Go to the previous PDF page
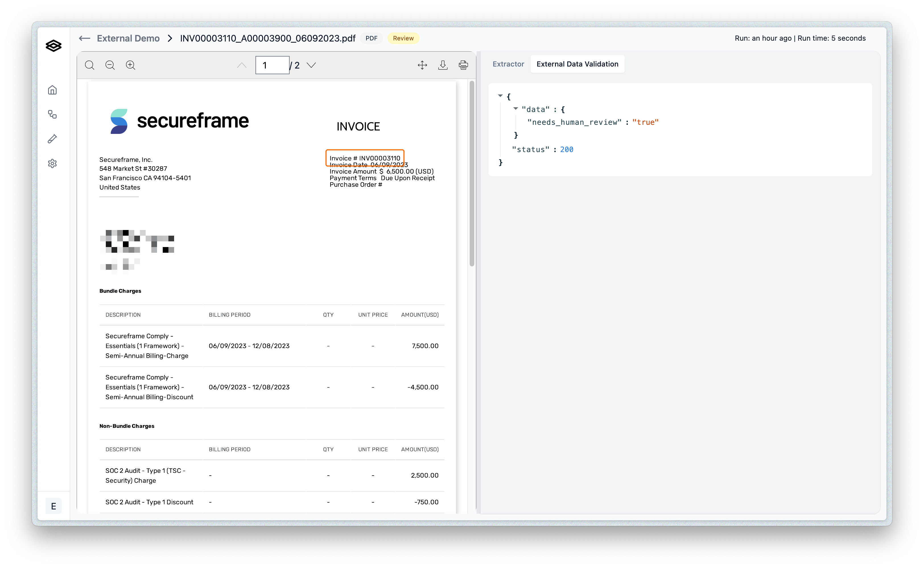Image resolution: width=924 pixels, height=568 pixels. 242,65
